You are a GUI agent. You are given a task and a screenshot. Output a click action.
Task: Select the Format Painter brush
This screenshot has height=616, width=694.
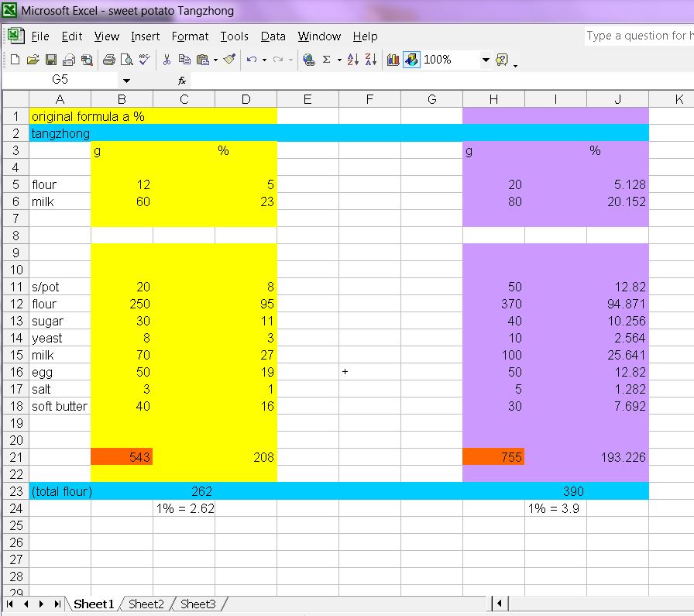pos(228,60)
